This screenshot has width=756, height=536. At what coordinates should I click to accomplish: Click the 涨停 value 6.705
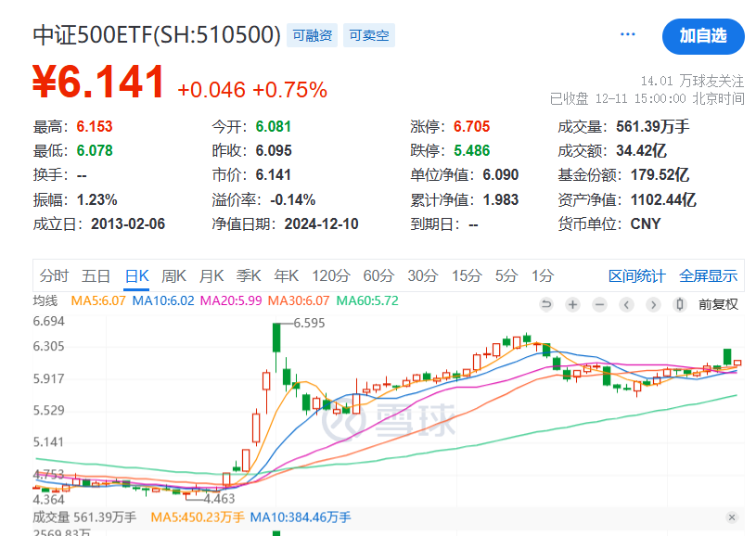tap(471, 127)
